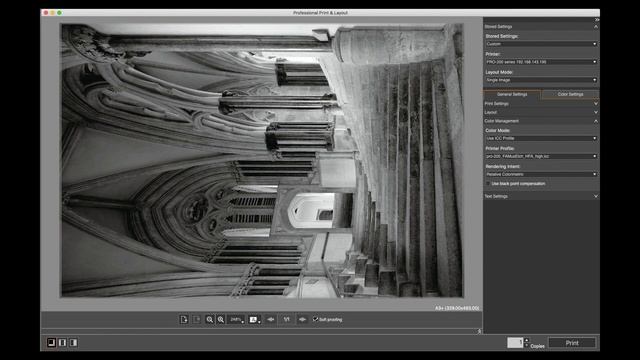Click the rotate right arrow icon
The image size is (640, 360).
click(x=302, y=320)
